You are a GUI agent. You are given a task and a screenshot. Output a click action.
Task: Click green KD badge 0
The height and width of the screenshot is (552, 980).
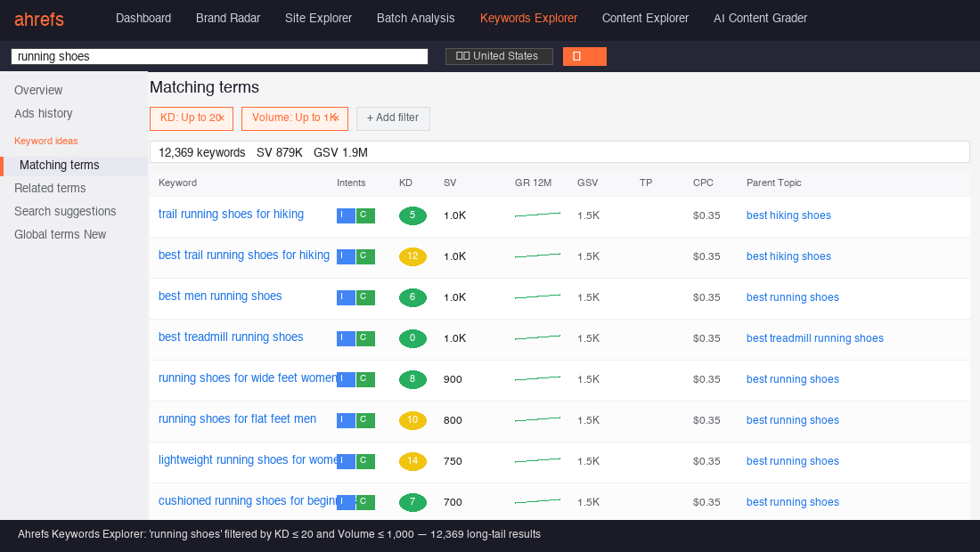[412, 338]
